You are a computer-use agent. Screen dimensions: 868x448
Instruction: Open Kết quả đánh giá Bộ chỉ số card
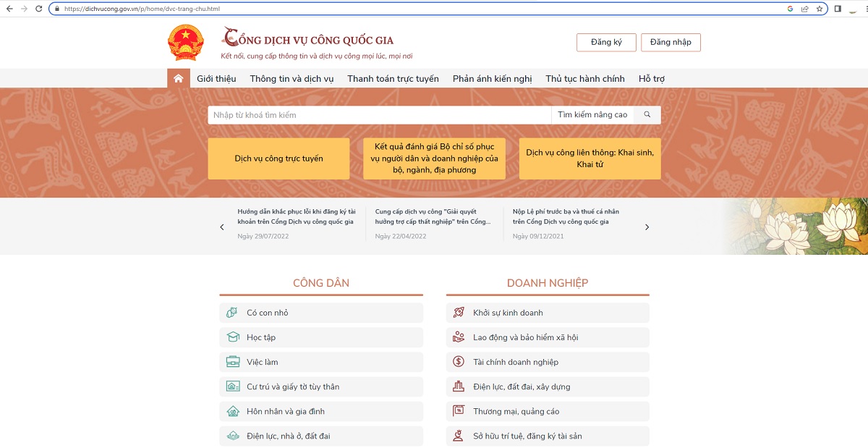434,159
